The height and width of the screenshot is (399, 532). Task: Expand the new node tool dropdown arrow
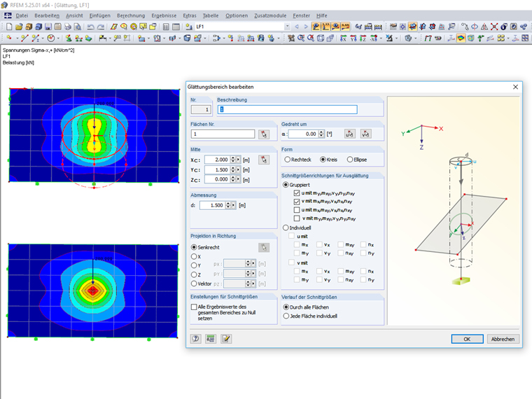(17, 38)
